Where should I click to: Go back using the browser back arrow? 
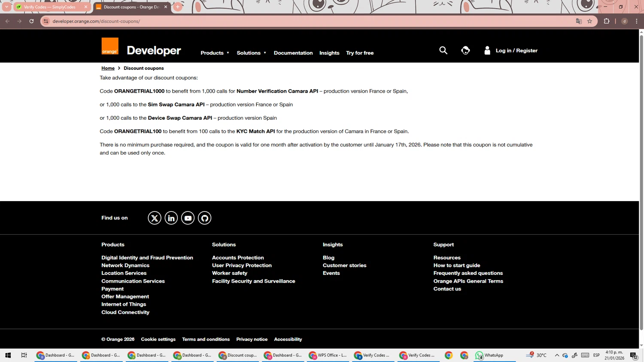7,21
